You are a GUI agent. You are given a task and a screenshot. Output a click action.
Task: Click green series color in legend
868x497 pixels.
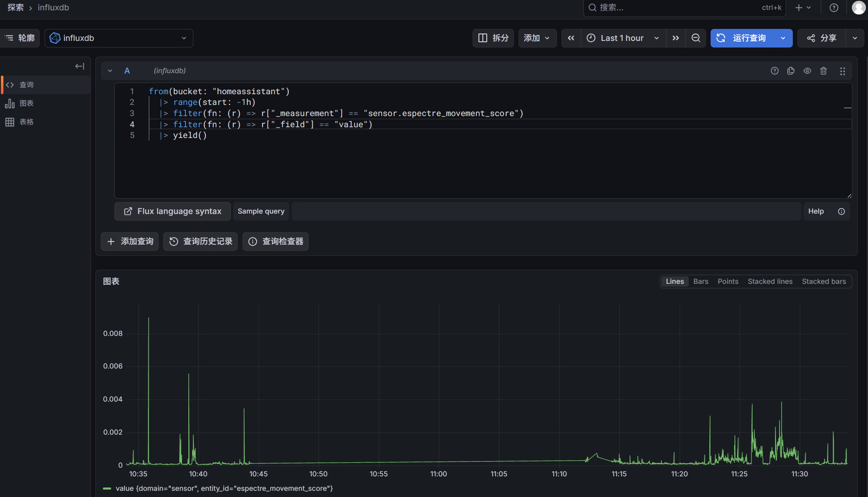tap(107, 488)
